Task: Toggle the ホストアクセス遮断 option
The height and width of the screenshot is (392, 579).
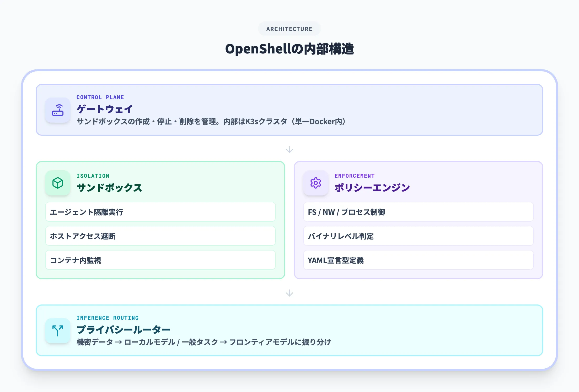Action: (x=160, y=236)
